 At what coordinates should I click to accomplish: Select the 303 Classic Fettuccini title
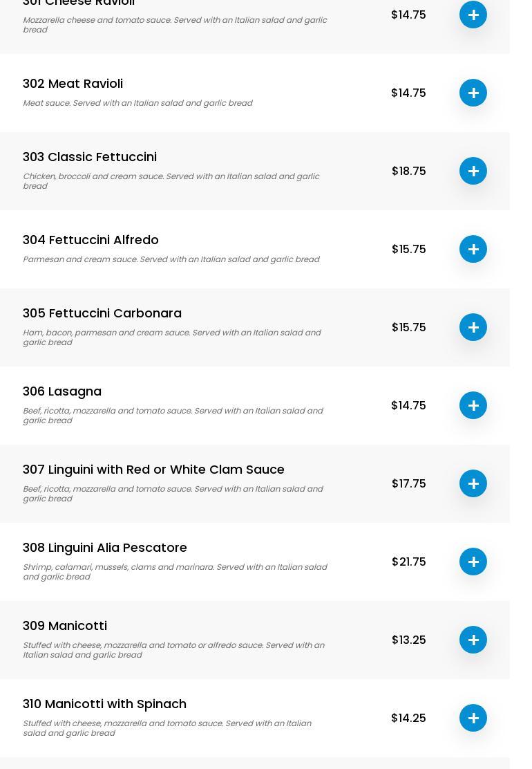[90, 157]
